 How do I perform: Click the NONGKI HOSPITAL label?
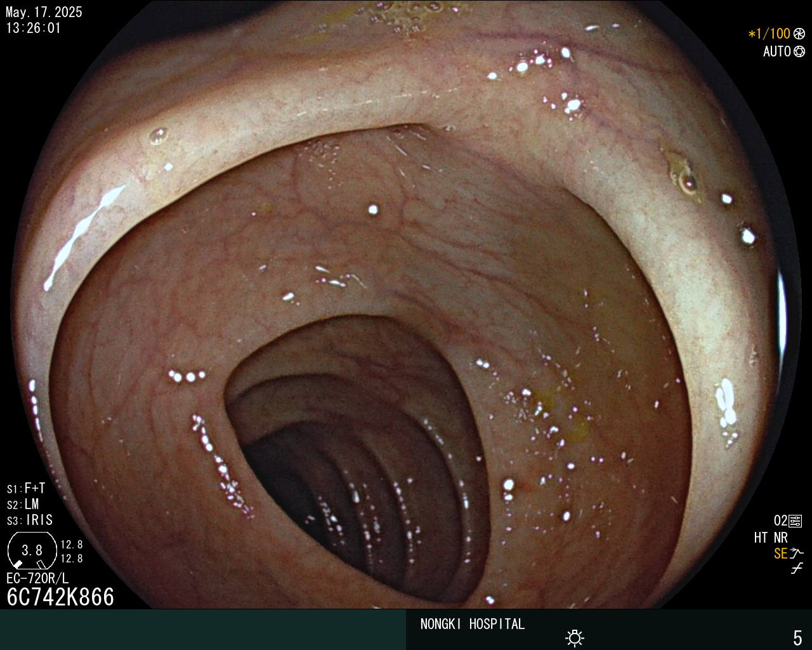473,624
